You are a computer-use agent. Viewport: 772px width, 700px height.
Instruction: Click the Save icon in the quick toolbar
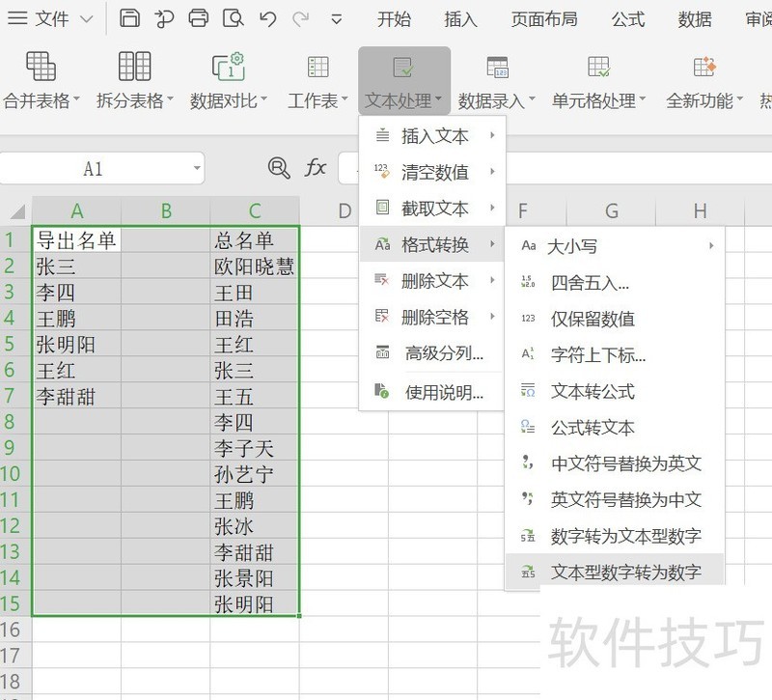(130, 17)
